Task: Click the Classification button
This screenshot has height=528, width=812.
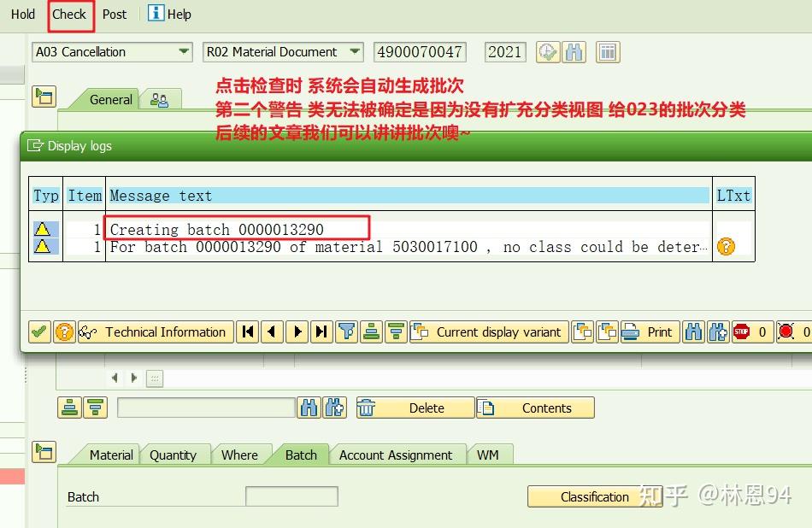Action: pyautogui.click(x=595, y=496)
